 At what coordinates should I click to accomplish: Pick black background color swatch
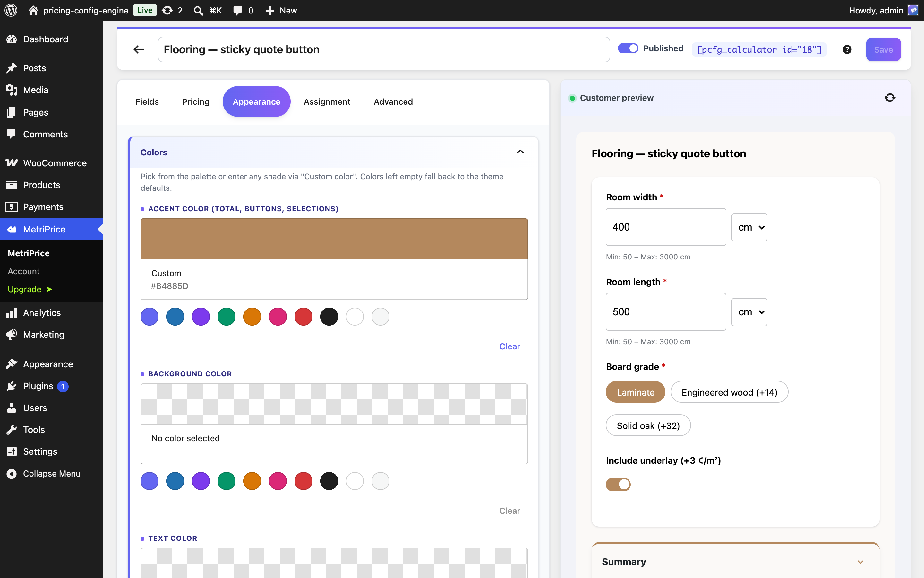coord(329,481)
